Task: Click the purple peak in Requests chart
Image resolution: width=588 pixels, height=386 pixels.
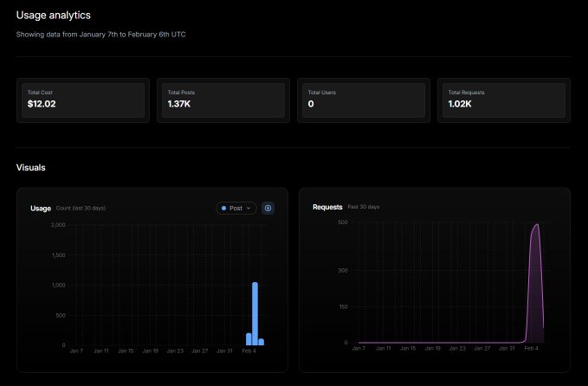Action: click(x=536, y=227)
